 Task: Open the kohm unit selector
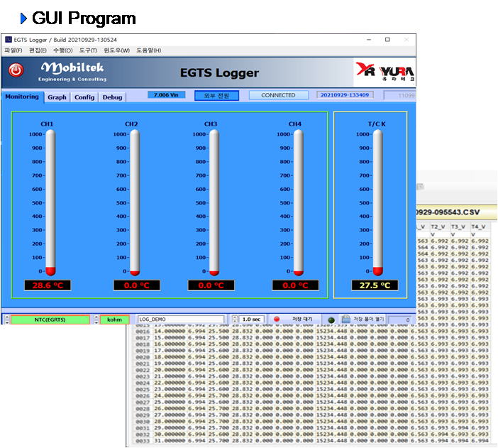[x=115, y=319]
